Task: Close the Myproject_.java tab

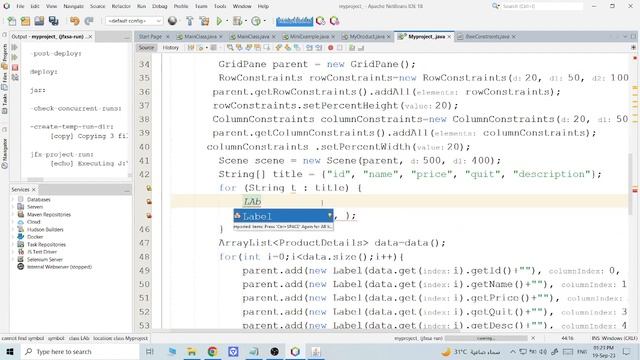Action: 449,37
